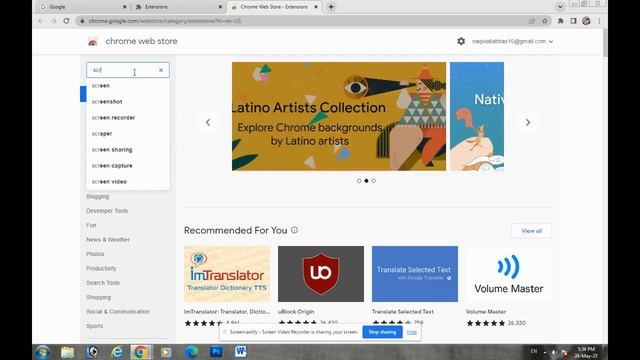640x360 pixels.
Task: Click the Chrome Web Store rainbow logo
Action: click(93, 41)
